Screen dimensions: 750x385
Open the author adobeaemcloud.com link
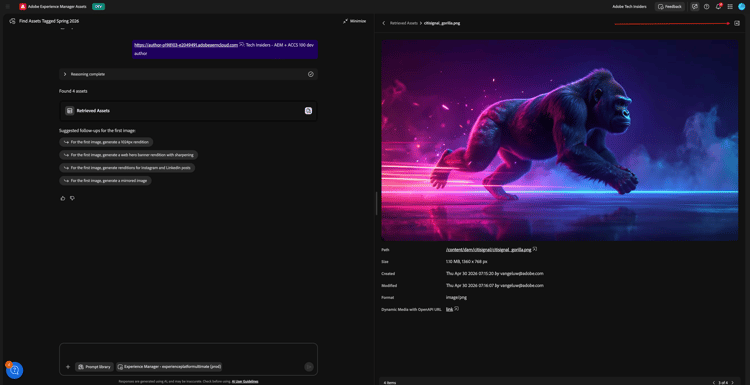point(186,45)
